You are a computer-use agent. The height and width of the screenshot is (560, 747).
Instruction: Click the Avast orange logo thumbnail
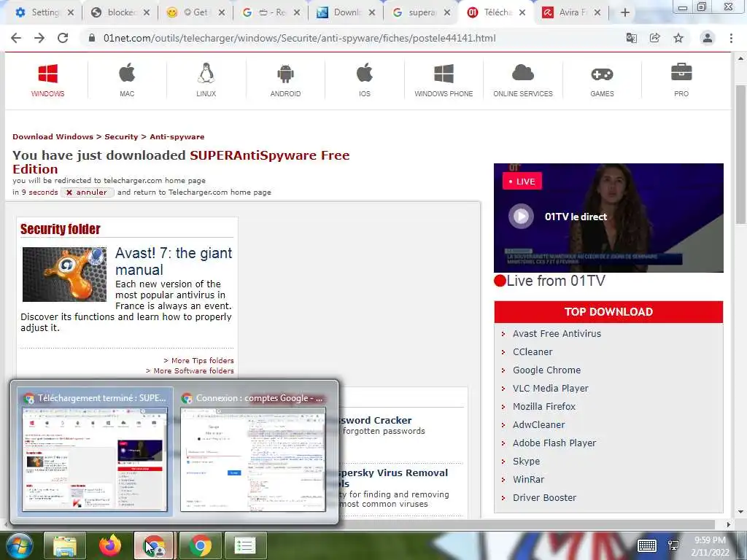[64, 274]
